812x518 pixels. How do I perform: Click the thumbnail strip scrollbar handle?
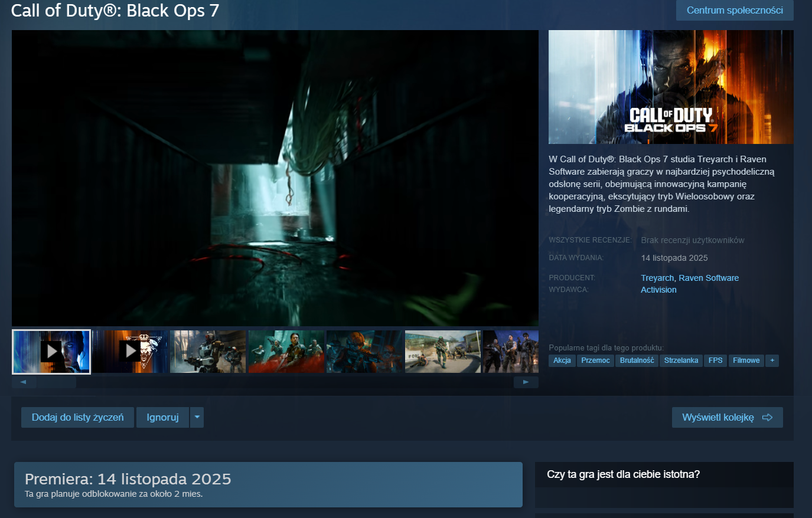pos(56,382)
